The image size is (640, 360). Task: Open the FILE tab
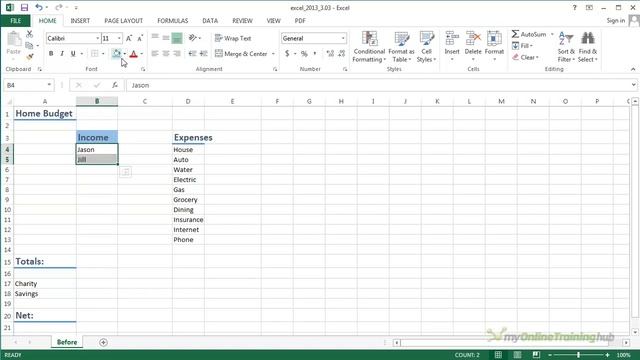[16, 20]
